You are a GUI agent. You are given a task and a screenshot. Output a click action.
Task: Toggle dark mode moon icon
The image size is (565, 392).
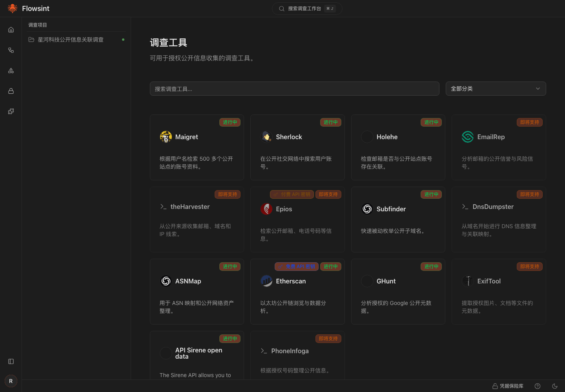(555, 386)
